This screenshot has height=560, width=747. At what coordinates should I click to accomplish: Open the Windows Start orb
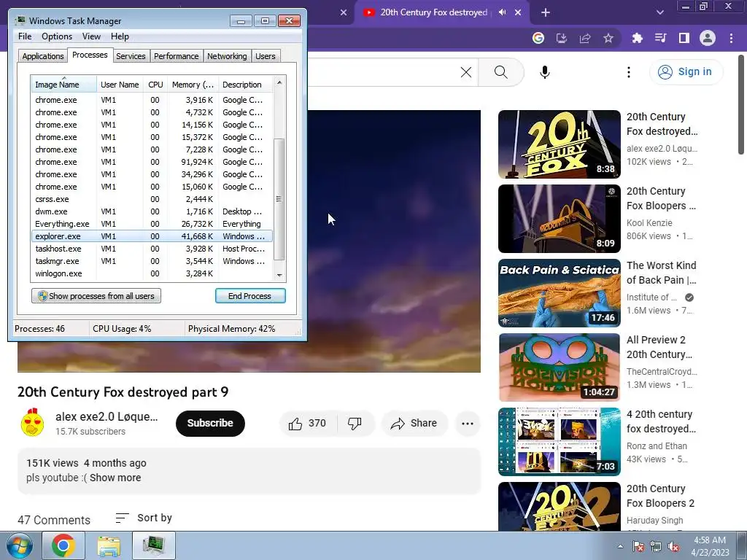(x=20, y=545)
